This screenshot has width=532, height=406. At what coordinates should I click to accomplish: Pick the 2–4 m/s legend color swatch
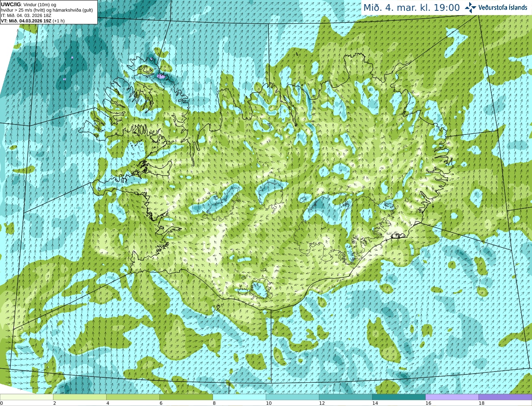point(80,397)
